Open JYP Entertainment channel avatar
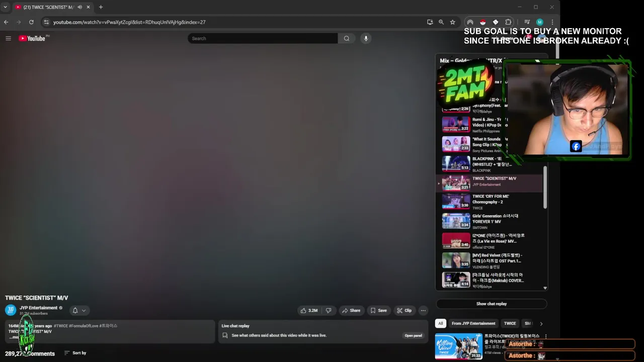Image resolution: width=644 pixels, height=362 pixels. [11, 310]
